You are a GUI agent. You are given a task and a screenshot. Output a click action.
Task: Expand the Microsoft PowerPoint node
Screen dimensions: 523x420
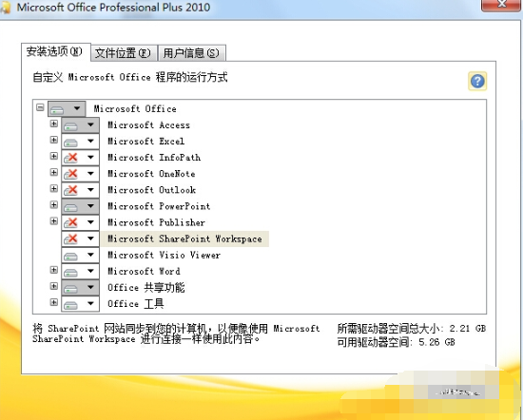(x=53, y=204)
